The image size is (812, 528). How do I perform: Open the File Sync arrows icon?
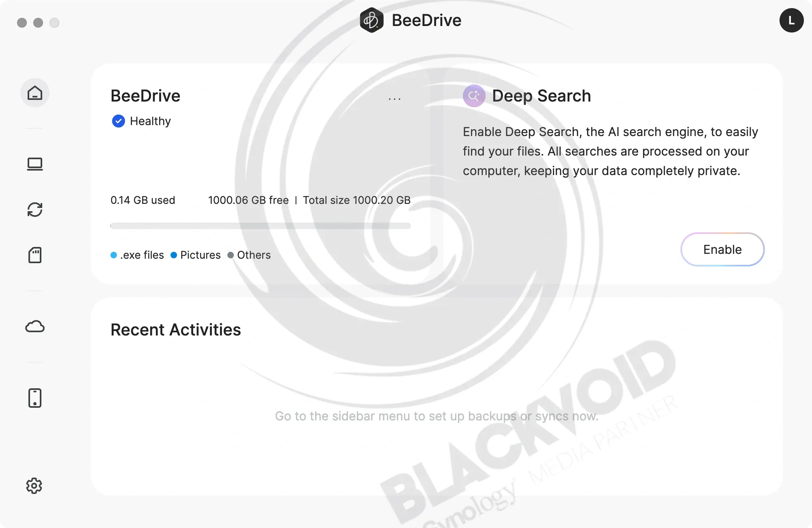pyautogui.click(x=35, y=210)
